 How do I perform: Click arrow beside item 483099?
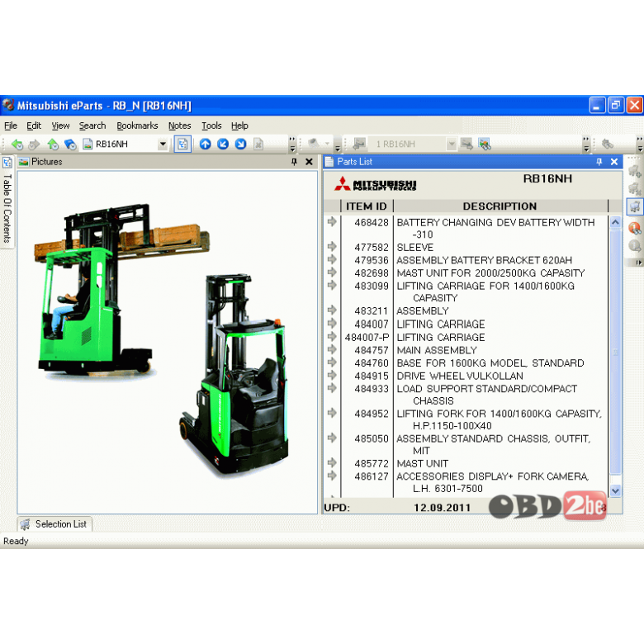tap(332, 285)
